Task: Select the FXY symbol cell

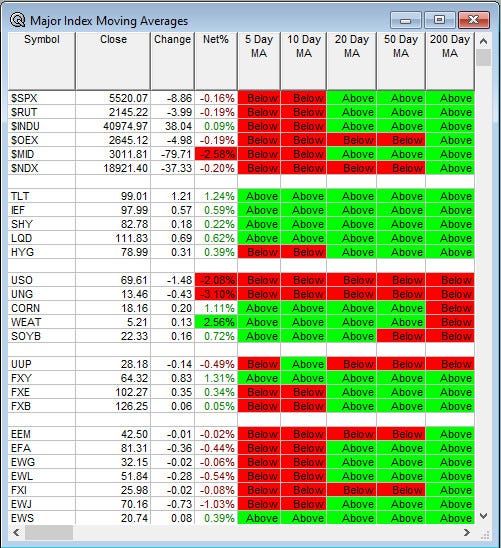Action: pos(42,378)
